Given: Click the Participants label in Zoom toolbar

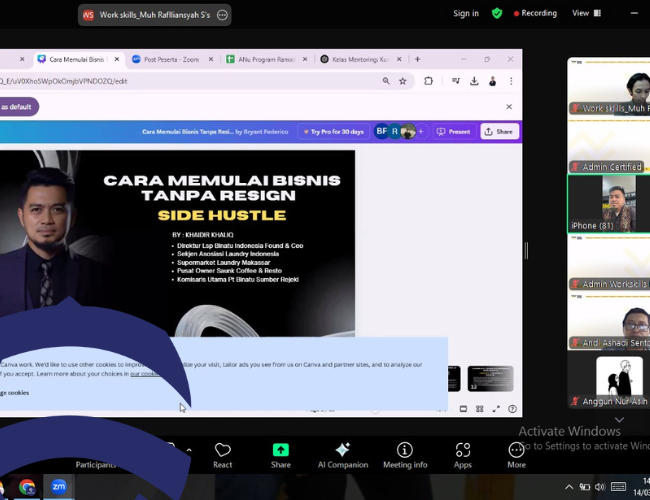Looking at the screenshot, I should tap(96, 465).
